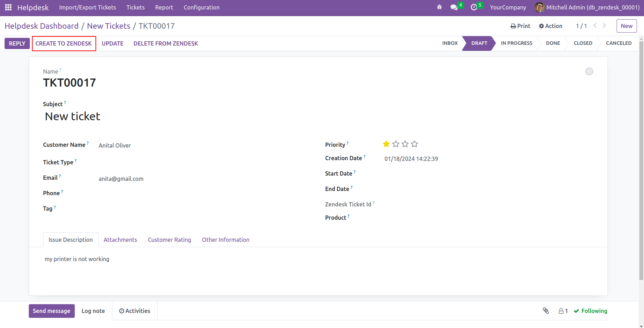Open the Print dropdown menu
Screen dimensions: 644x328
tap(520, 26)
